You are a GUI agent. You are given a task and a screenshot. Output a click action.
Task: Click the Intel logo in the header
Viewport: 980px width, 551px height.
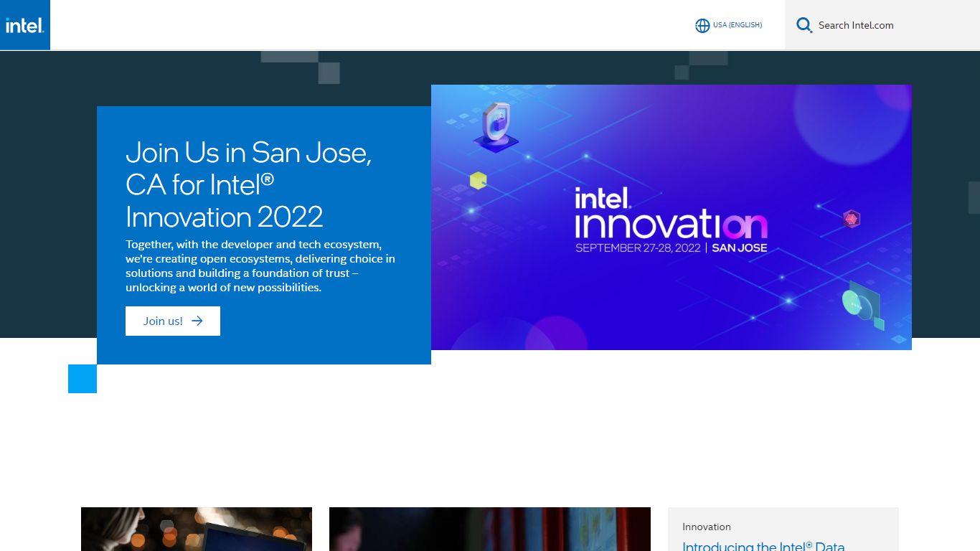point(25,25)
